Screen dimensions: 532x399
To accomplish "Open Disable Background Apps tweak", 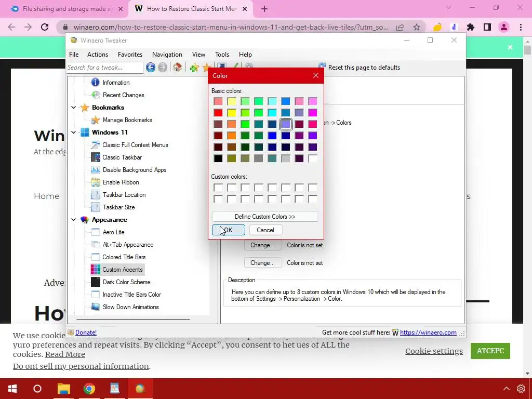I will click(135, 170).
